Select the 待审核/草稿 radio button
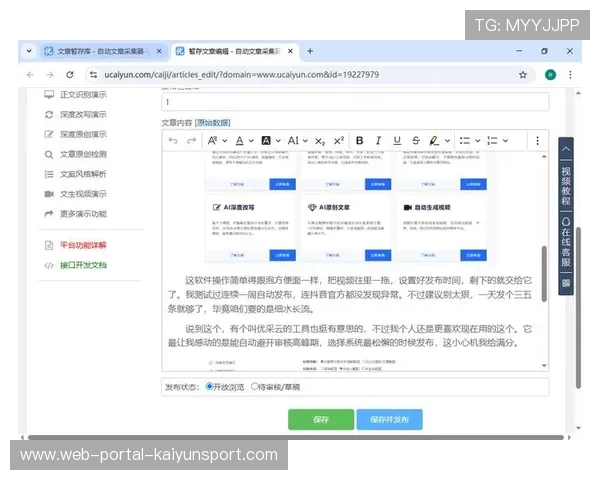 coord(254,386)
